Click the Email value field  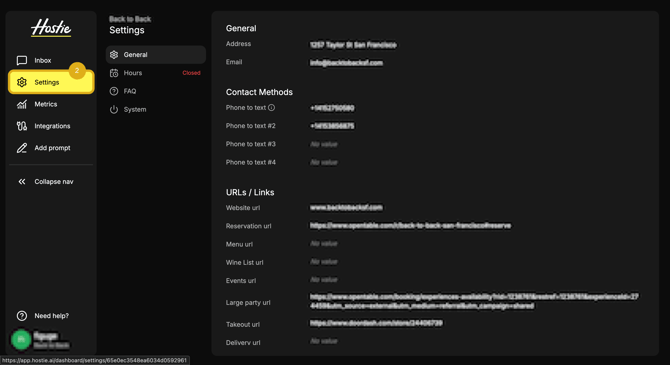pos(346,63)
